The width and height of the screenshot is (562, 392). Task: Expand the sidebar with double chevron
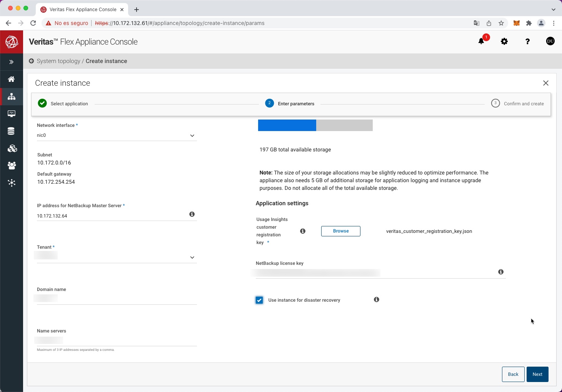click(x=12, y=62)
